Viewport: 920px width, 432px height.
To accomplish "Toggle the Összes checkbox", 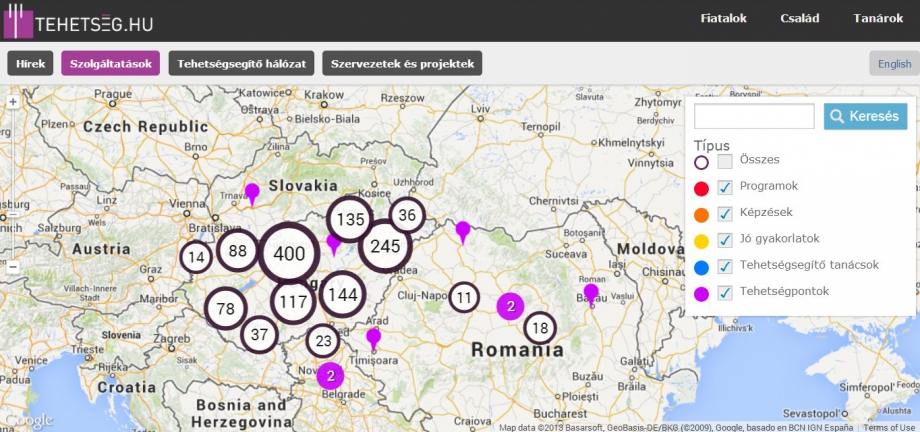I will coord(725,161).
